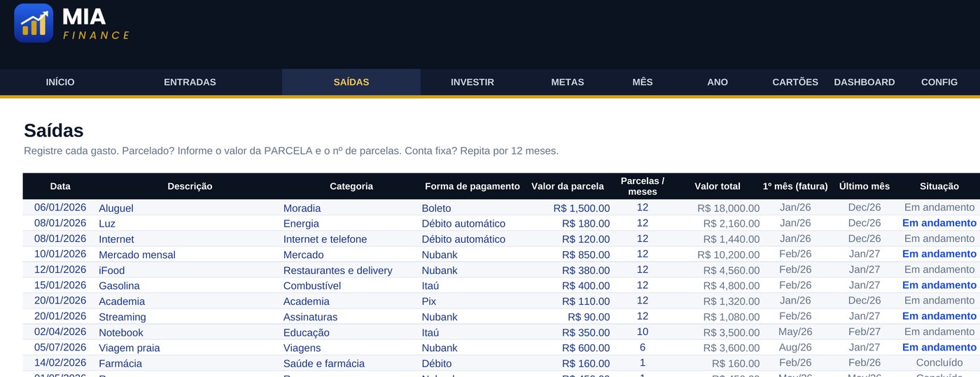Open the CONFIG tab

tap(939, 82)
